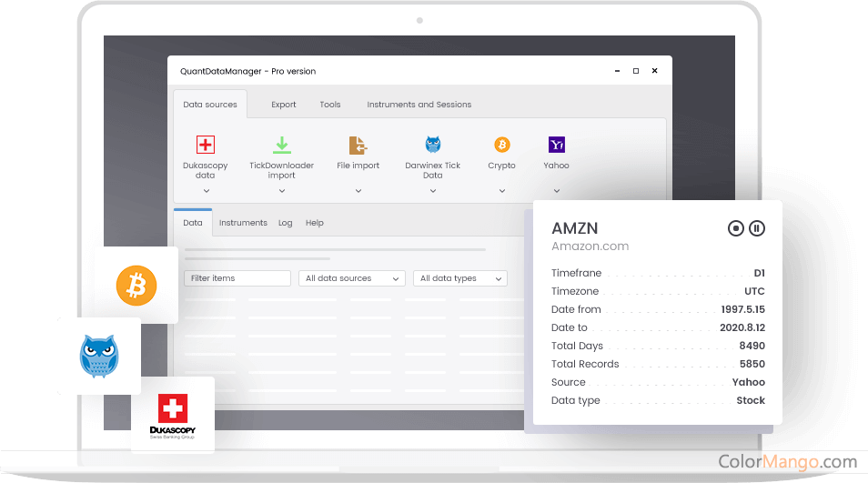The image size is (868, 483).
Task: Open the Instruments and Sessions tab
Action: [x=419, y=105]
